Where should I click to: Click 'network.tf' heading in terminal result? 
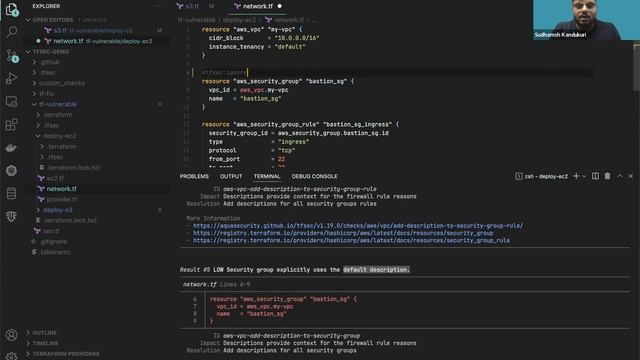coord(200,284)
